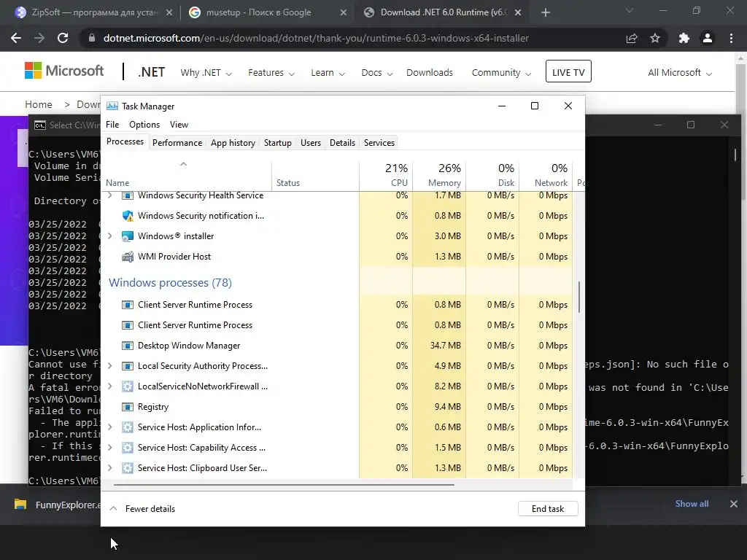Open the Downloads link in .NET navbar

pos(430,73)
